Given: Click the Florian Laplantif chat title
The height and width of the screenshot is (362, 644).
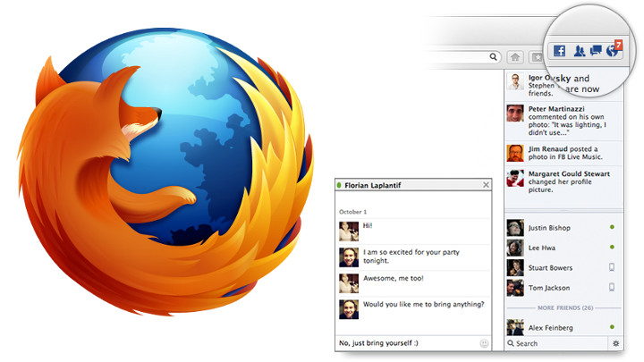Looking at the screenshot, I should coord(372,186).
